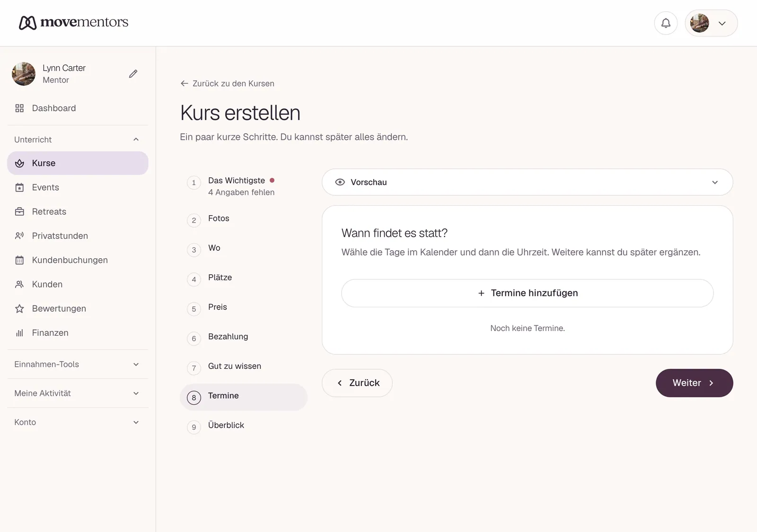Click the 4 Angaben fehlen note
The width and height of the screenshot is (757, 532).
[241, 192]
